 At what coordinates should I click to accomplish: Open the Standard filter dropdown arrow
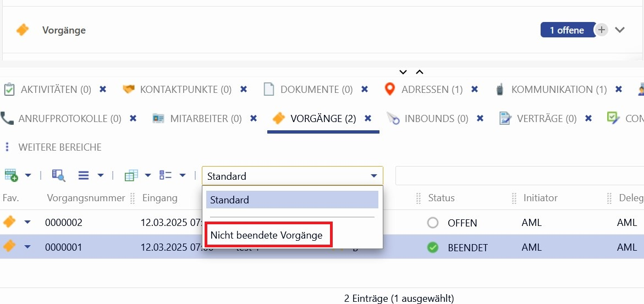(374, 176)
